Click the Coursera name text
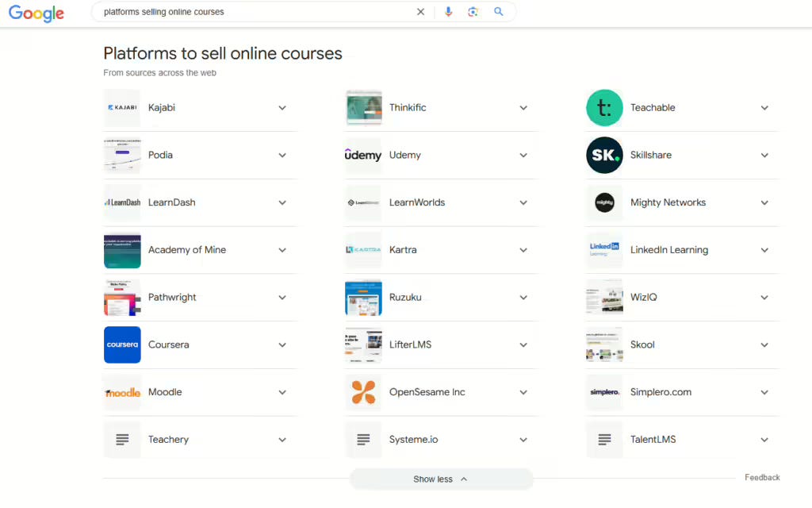Image resolution: width=812 pixels, height=508 pixels. point(168,344)
